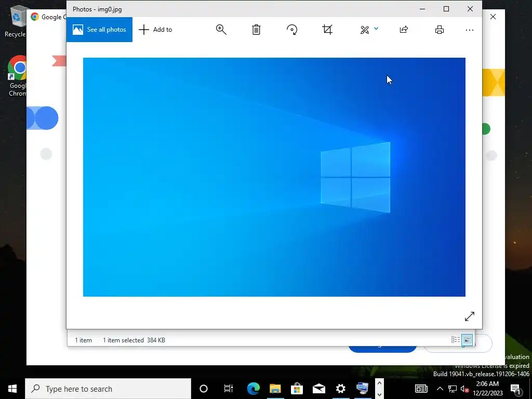The width and height of the screenshot is (532, 399).
Task: Switch File Explorer to details view icon
Action: [x=456, y=340]
